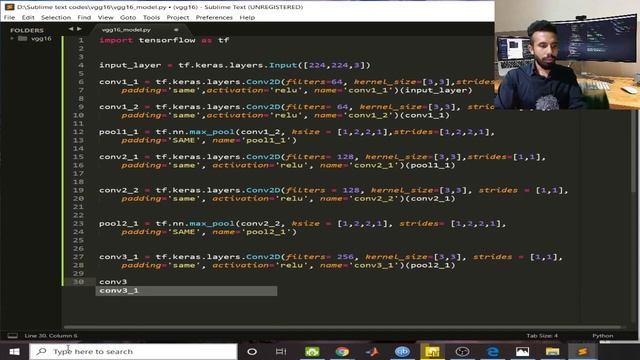Open Photos app from taskbar
The height and width of the screenshot is (360, 640).
pos(522,351)
